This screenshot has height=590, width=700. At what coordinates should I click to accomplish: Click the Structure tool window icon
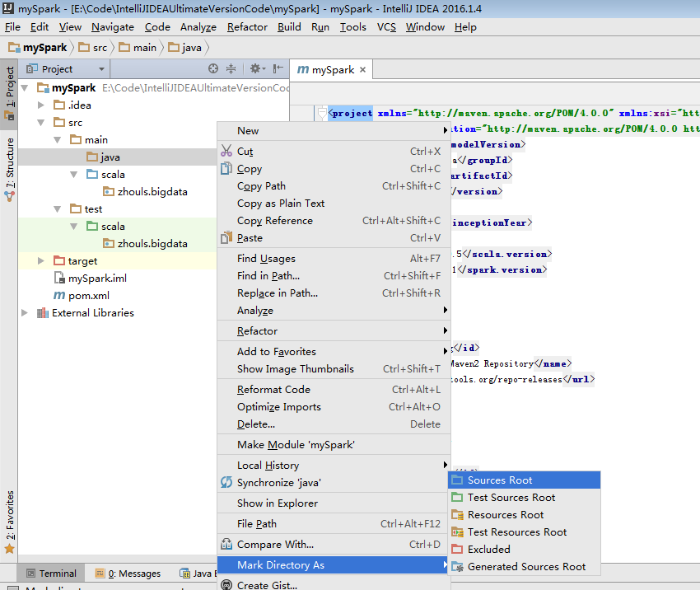click(9, 196)
